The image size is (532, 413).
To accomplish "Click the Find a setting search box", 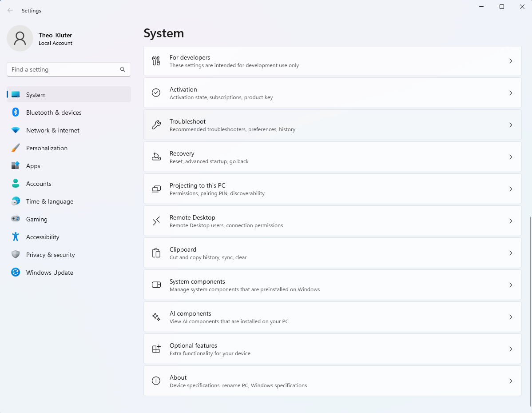I will (x=69, y=69).
